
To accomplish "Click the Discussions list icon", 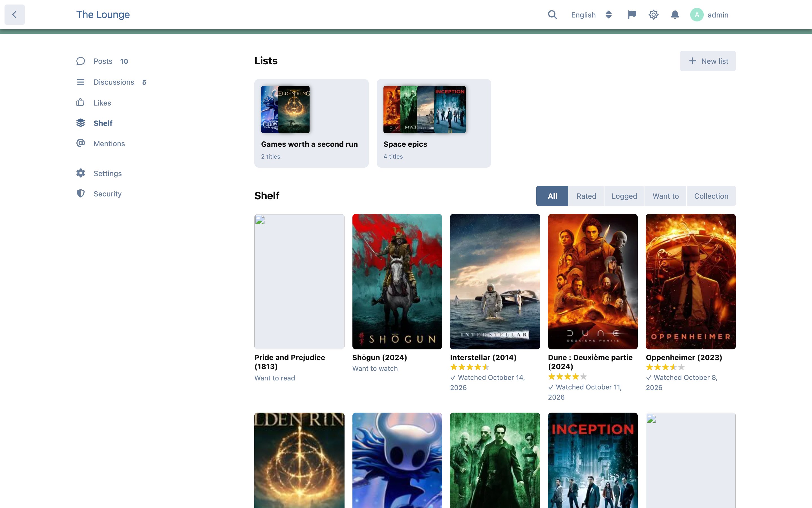I will (81, 82).
